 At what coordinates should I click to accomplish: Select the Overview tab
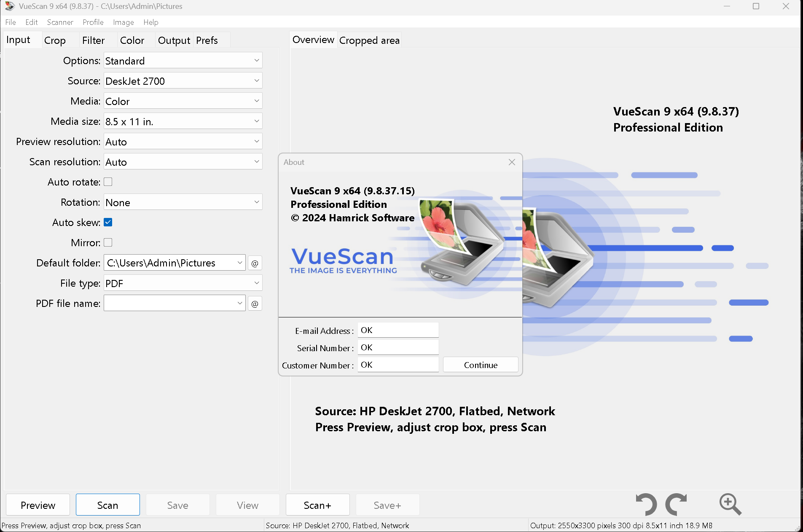pos(313,40)
